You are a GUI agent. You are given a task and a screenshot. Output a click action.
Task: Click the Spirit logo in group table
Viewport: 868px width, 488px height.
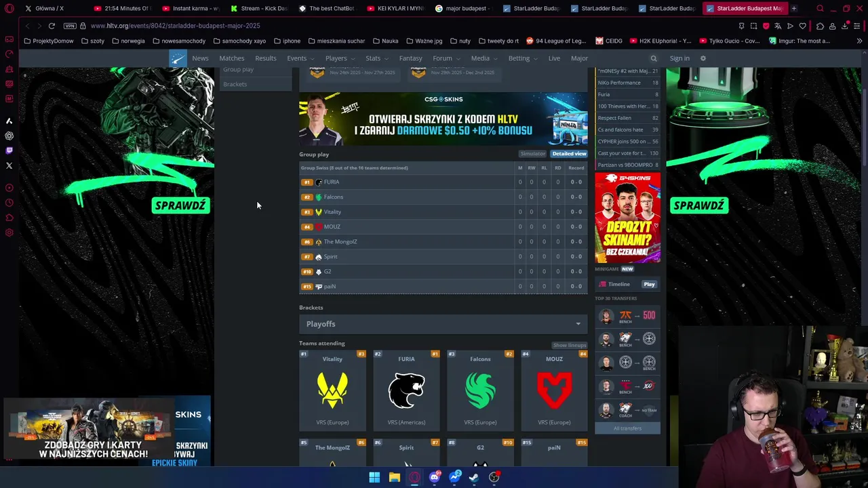(x=319, y=257)
